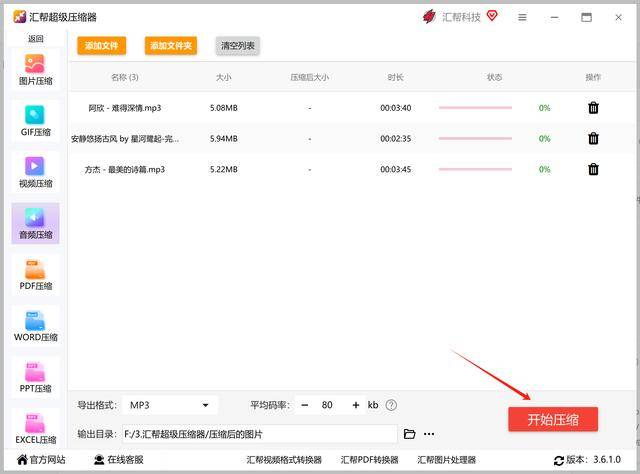Click the bitrate value field showing 80
Image resolution: width=640 pixels, height=474 pixels.
[327, 405]
